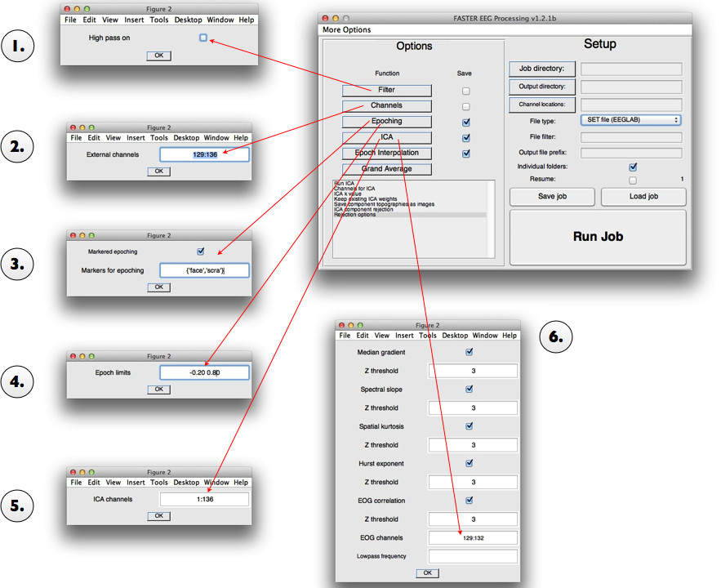Open View menu in Median gradient window
721x588 pixels.
pyautogui.click(x=381, y=336)
